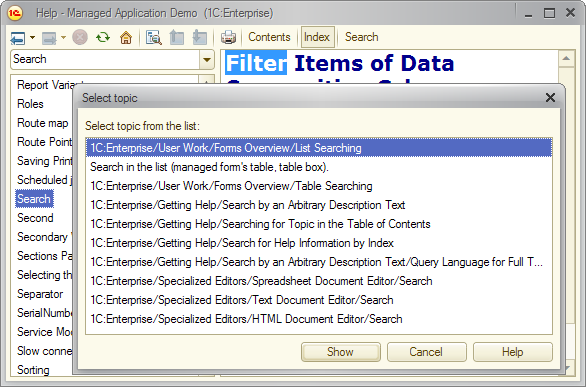Go to the Home page icon
The height and width of the screenshot is (387, 586).
(126, 37)
